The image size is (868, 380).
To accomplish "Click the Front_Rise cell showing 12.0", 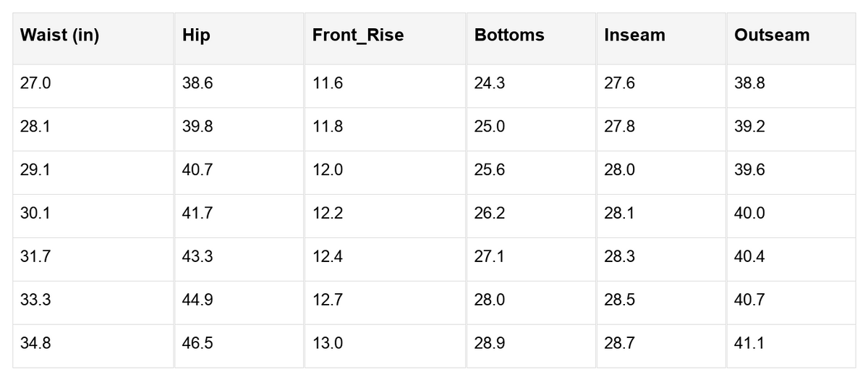I will tap(385, 172).
